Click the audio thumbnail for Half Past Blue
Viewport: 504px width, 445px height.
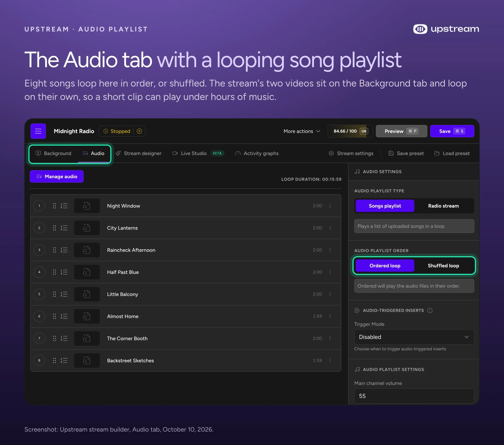click(x=87, y=272)
